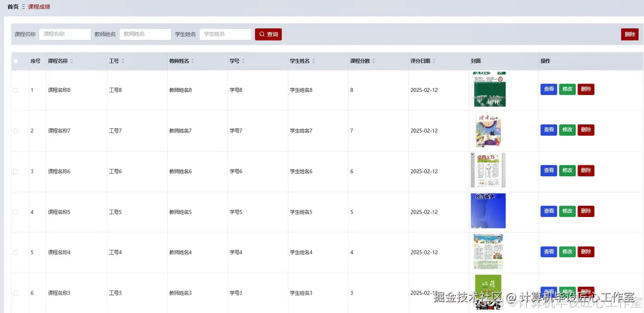
Task: Sort the table by 学生姓名 column
Action: (x=313, y=60)
